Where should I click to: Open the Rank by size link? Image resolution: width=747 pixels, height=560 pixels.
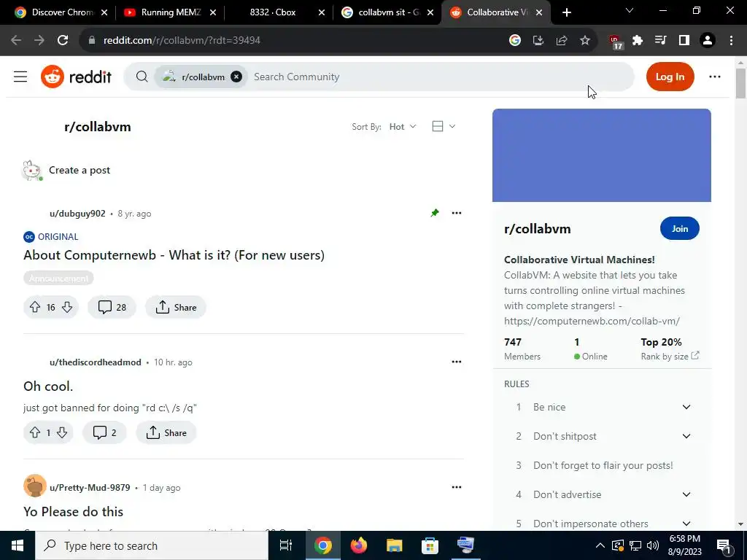(x=670, y=356)
